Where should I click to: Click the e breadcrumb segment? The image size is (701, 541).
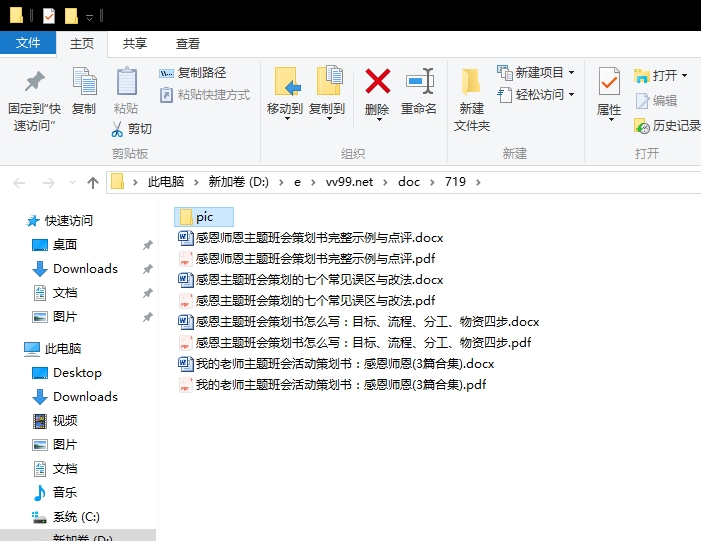(x=297, y=182)
